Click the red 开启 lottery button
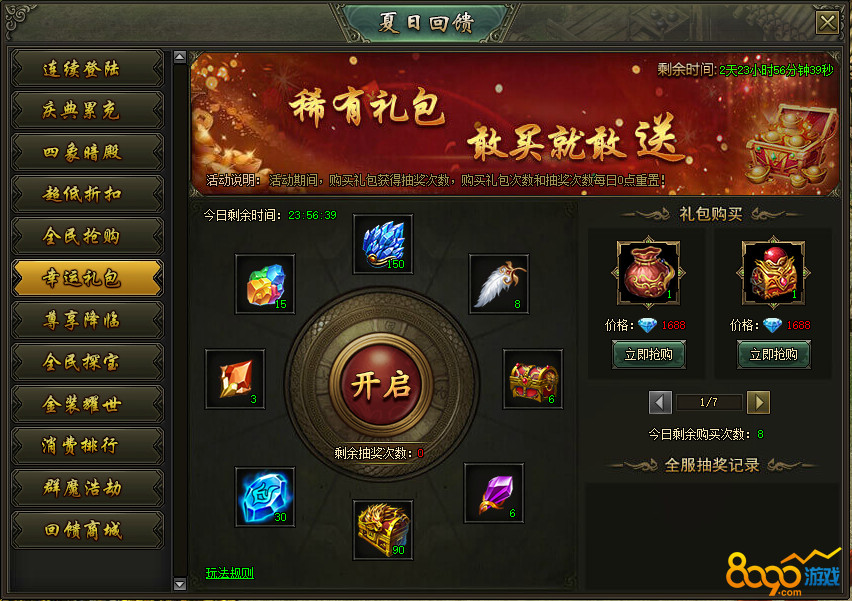The image size is (852, 601). tap(381, 385)
